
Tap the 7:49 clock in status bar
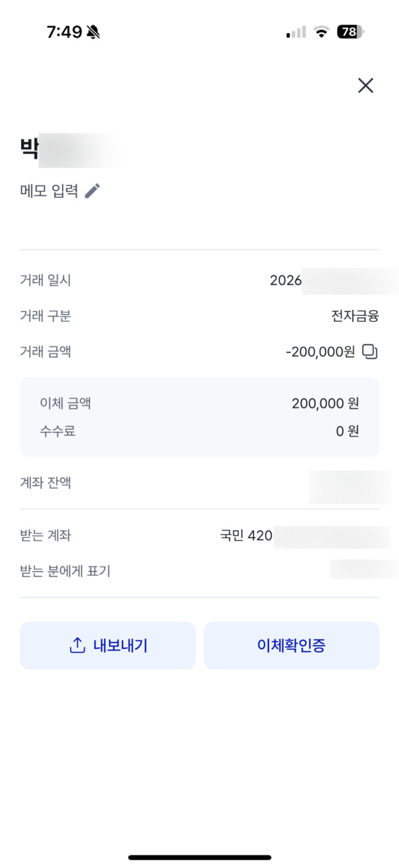64,32
